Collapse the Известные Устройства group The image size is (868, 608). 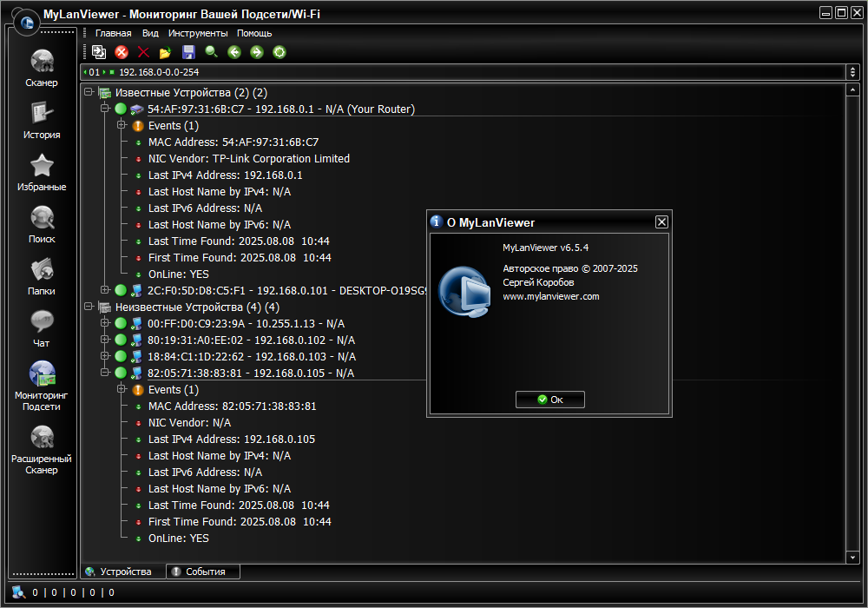(x=89, y=92)
